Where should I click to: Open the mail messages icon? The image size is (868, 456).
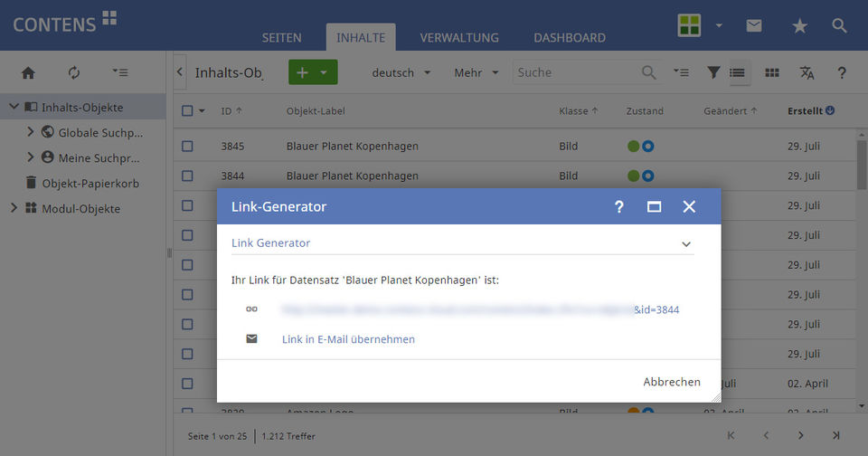point(754,26)
